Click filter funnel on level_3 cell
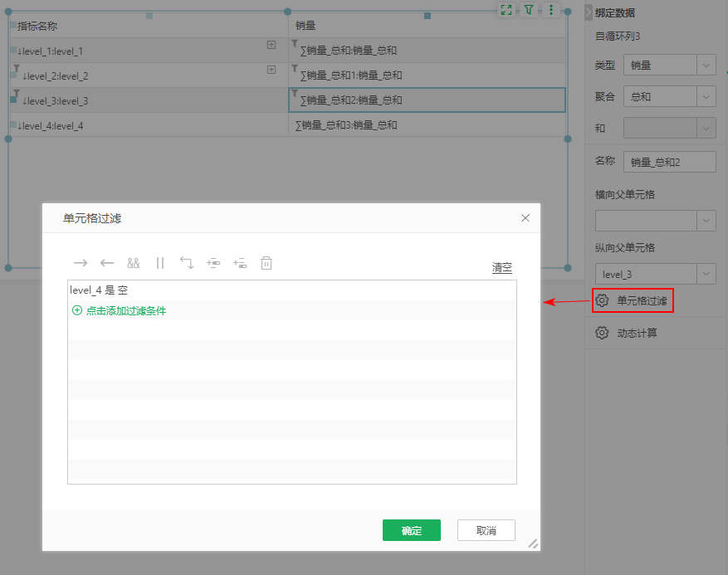The image size is (728, 575). click(x=17, y=93)
